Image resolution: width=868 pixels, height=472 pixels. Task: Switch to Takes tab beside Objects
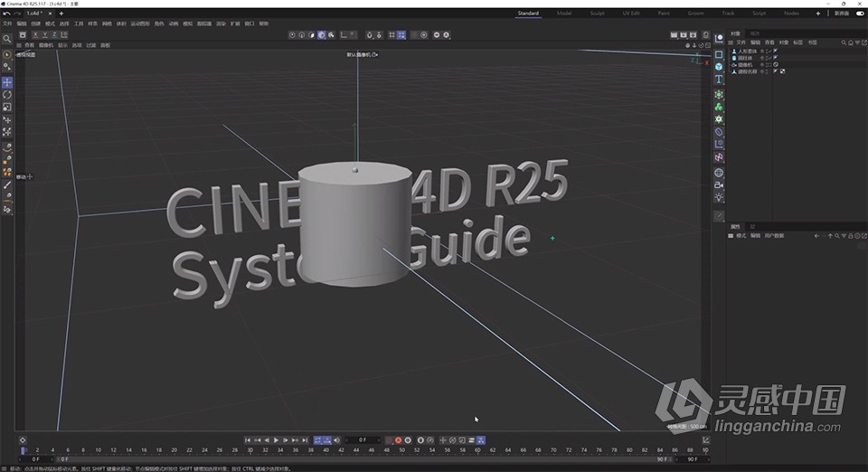[x=754, y=33]
